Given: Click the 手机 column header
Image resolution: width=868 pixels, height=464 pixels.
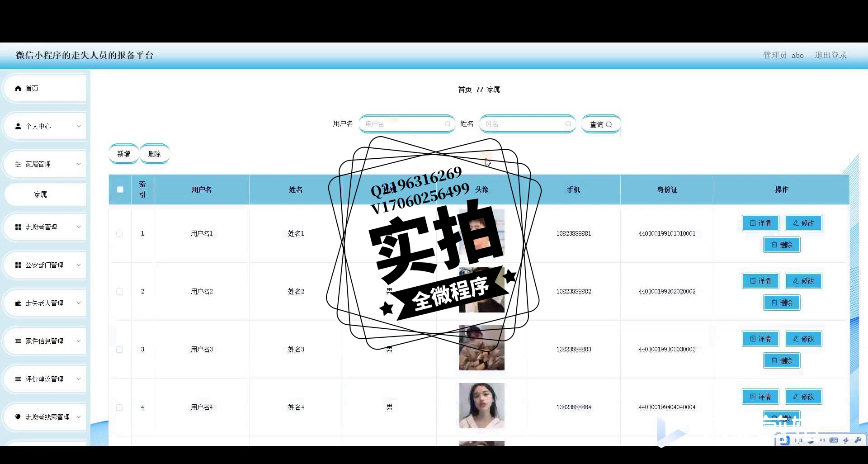Looking at the screenshot, I should click(574, 189).
